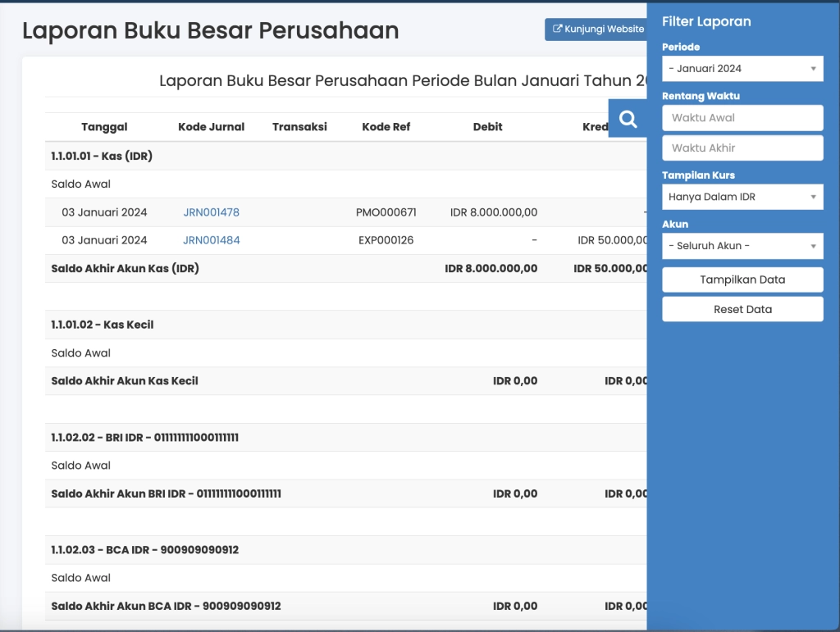Click reference code PMO000671

[x=386, y=212]
